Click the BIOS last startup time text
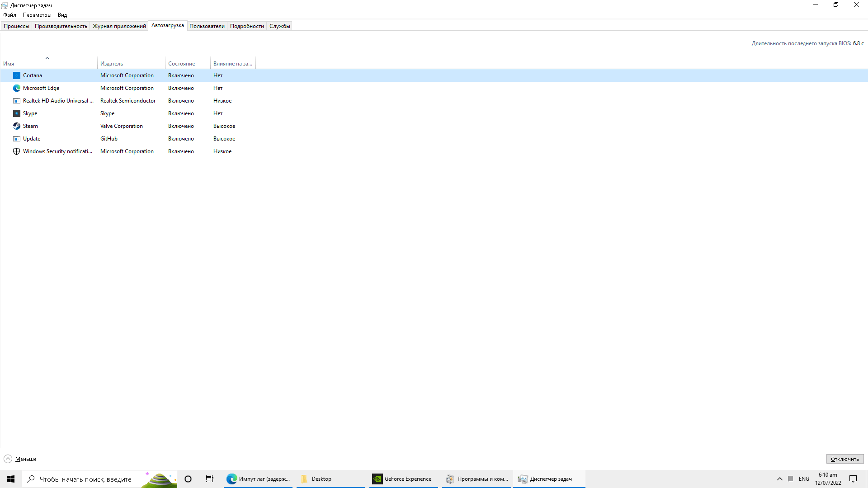 point(807,43)
